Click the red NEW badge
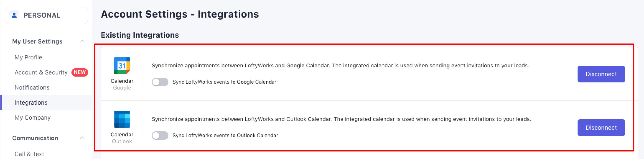The image size is (644, 159). (x=79, y=72)
